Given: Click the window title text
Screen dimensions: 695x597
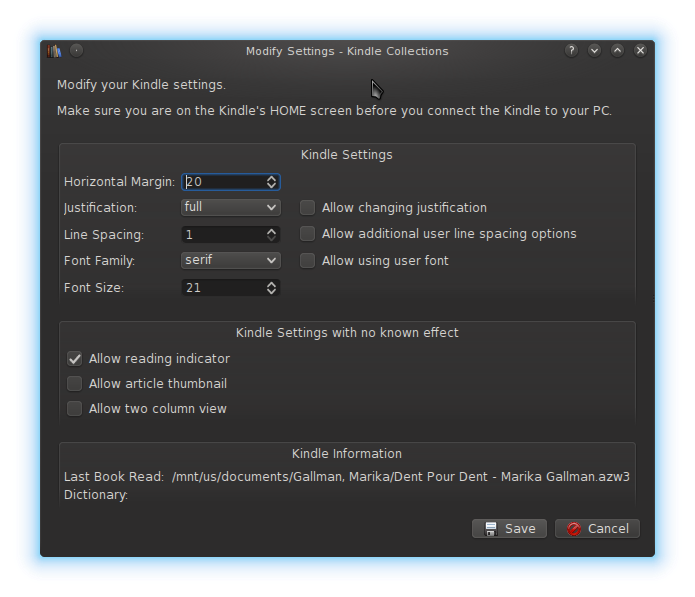Looking at the screenshot, I should tap(347, 51).
